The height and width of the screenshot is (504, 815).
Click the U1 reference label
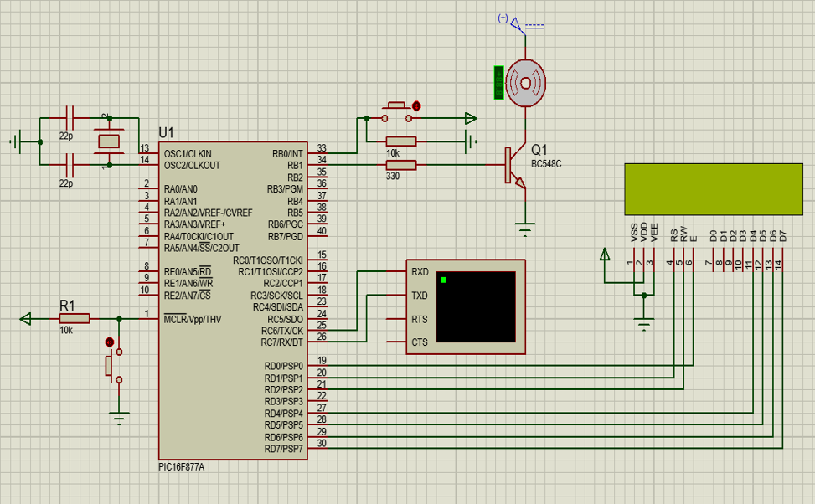coord(166,133)
